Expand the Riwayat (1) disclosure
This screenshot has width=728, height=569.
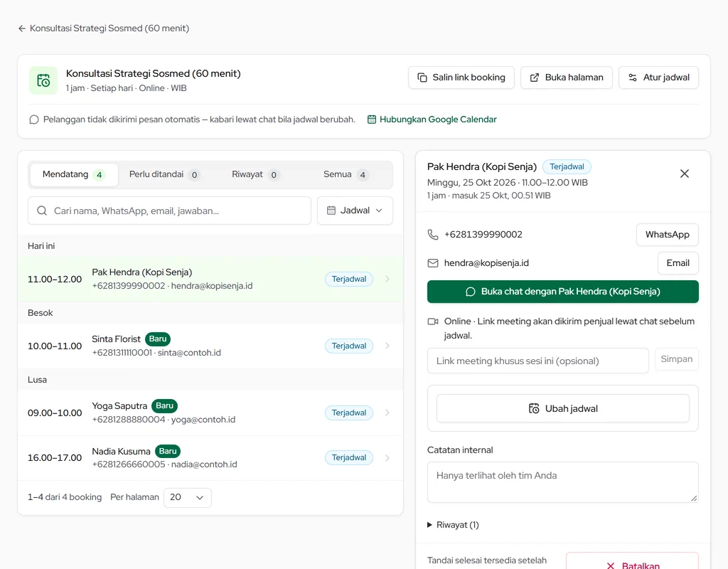(x=453, y=525)
